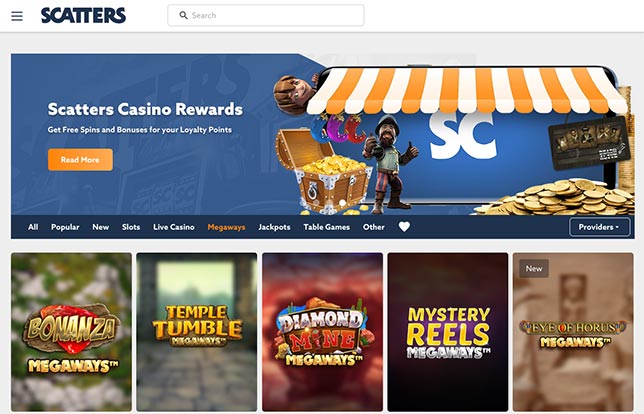Click the search magnifier icon
The height and width of the screenshot is (414, 644).
pyautogui.click(x=183, y=15)
